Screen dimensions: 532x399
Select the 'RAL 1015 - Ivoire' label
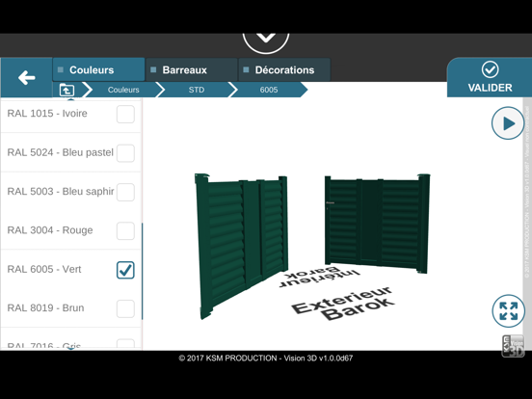pos(47,114)
